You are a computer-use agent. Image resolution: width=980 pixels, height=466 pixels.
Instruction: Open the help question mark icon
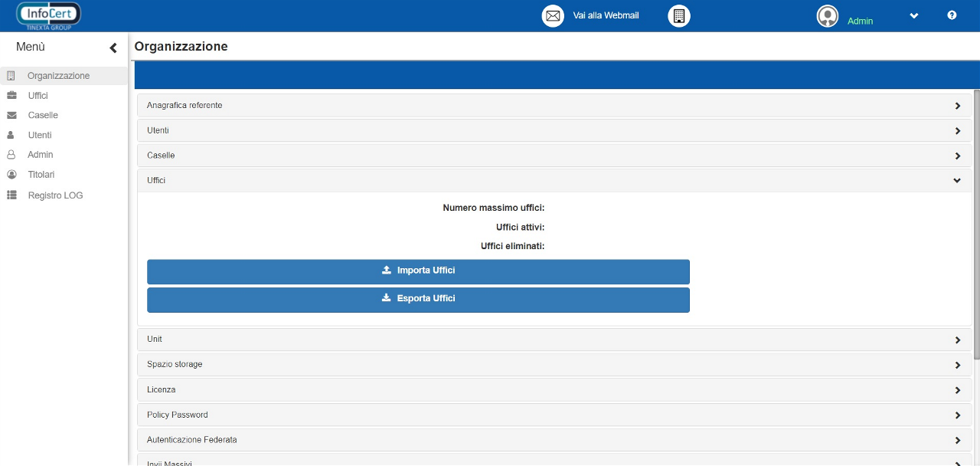[952, 15]
